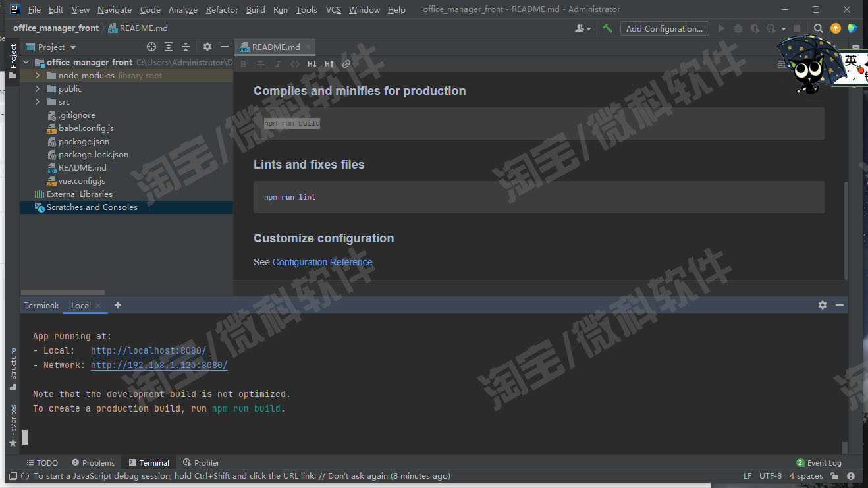Image resolution: width=868 pixels, height=488 pixels.
Task: Close the README.md editor tab
Action: tap(308, 47)
